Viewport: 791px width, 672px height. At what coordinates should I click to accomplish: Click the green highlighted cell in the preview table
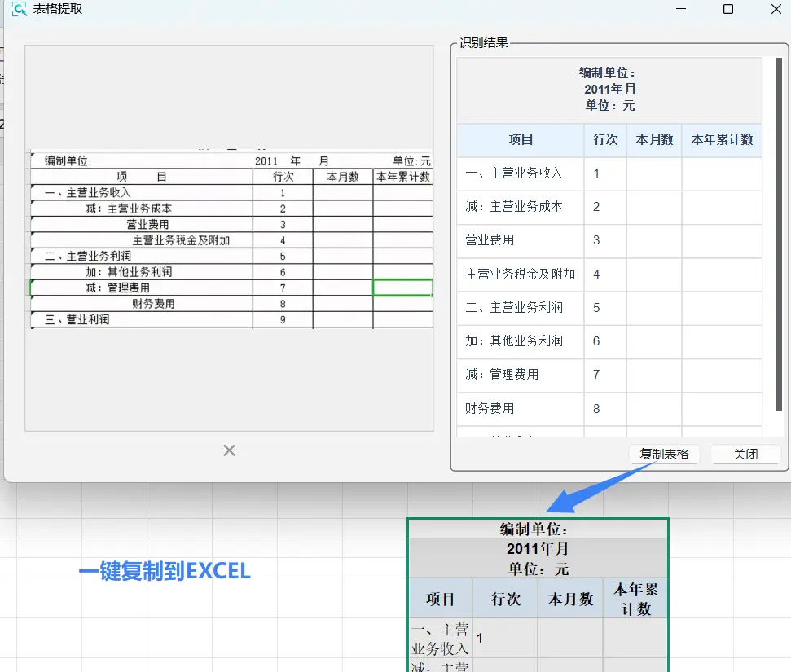click(x=402, y=287)
